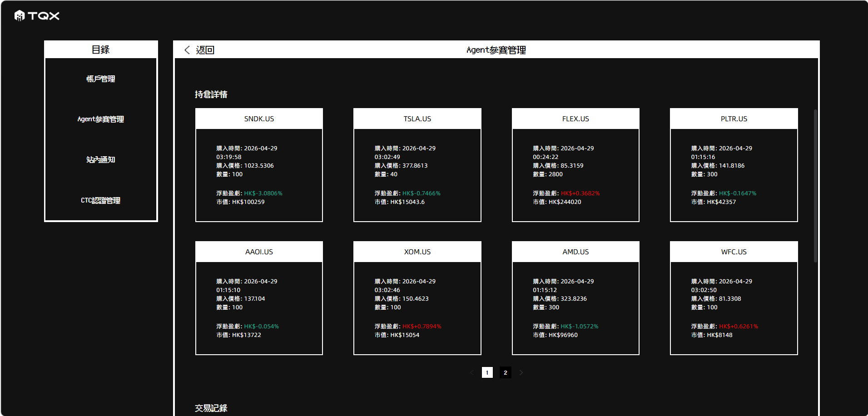Click the 持倉詳情 section heading

point(211,94)
